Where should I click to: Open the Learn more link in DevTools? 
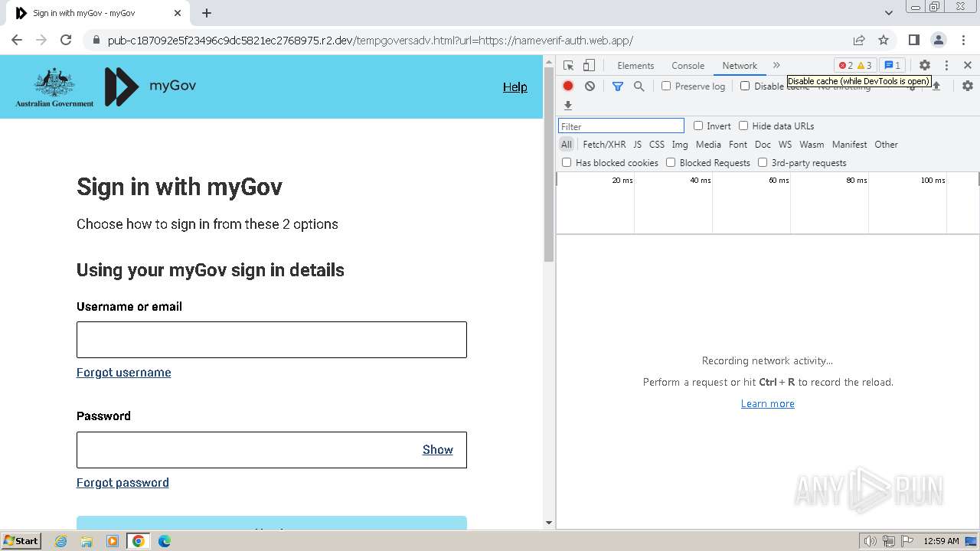click(768, 404)
